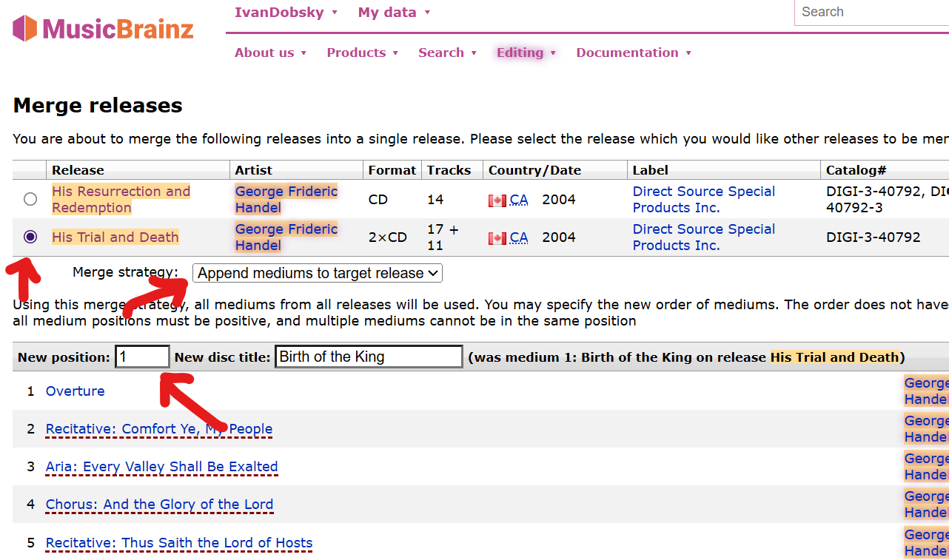This screenshot has height=560, width=949.
Task: Open Chorus: And the Glory of the Lord
Action: coord(159,505)
